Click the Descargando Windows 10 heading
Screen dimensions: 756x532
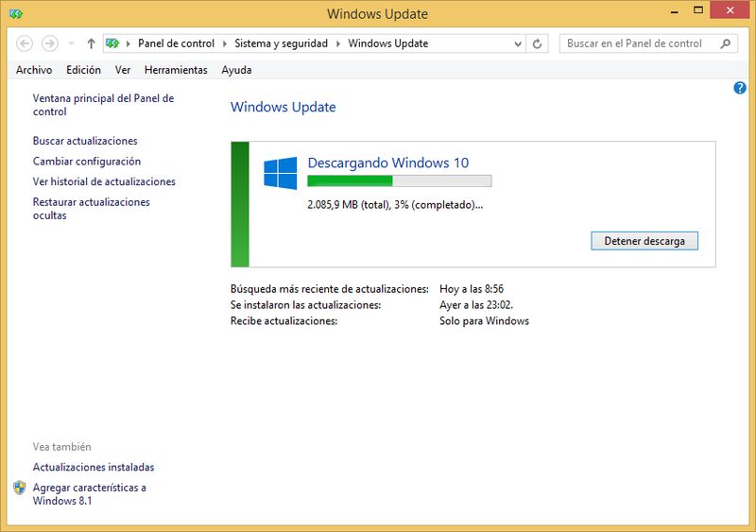tap(388, 163)
